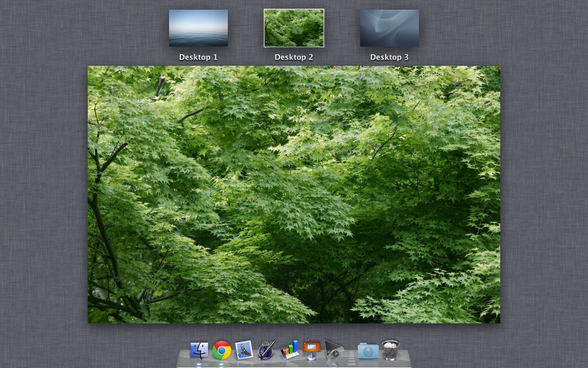This screenshot has height=368, width=588.
Task: Open Finder from the Dock
Action: tap(199, 351)
